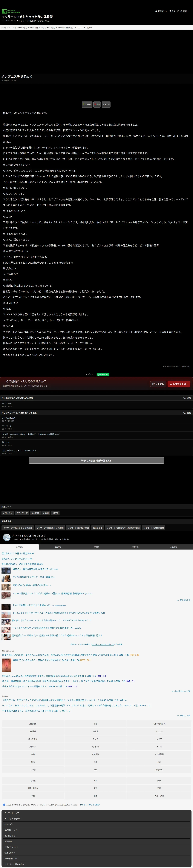Open the ナンネットIDタイムライン link
Viewport: 193px width, 868px height.
click(103, 644)
